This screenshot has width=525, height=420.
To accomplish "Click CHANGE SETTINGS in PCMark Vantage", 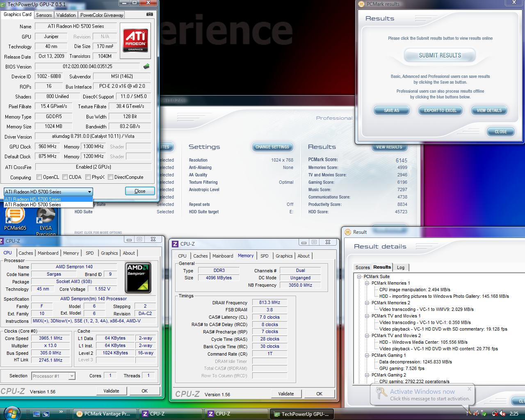I will pos(272,147).
